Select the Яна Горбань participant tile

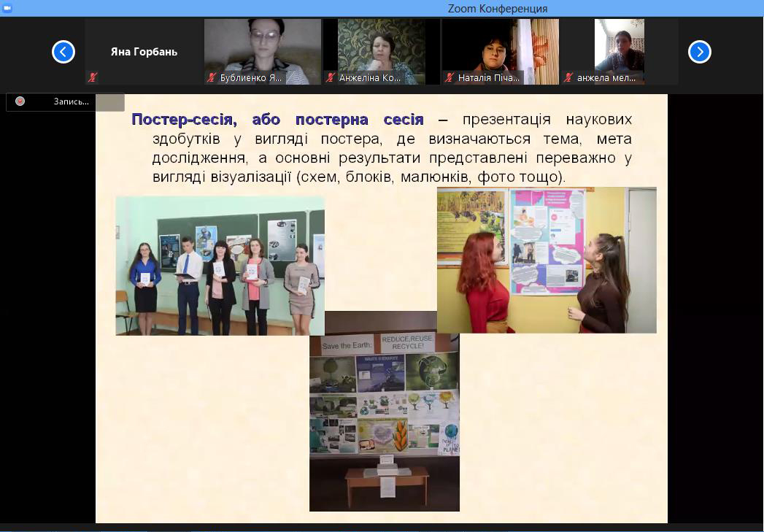[x=144, y=52]
